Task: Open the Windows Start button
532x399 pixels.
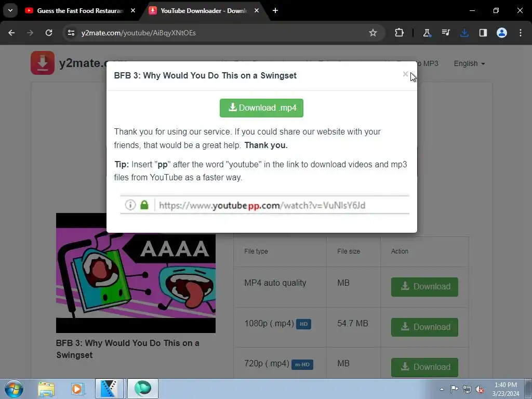Action: point(14,389)
